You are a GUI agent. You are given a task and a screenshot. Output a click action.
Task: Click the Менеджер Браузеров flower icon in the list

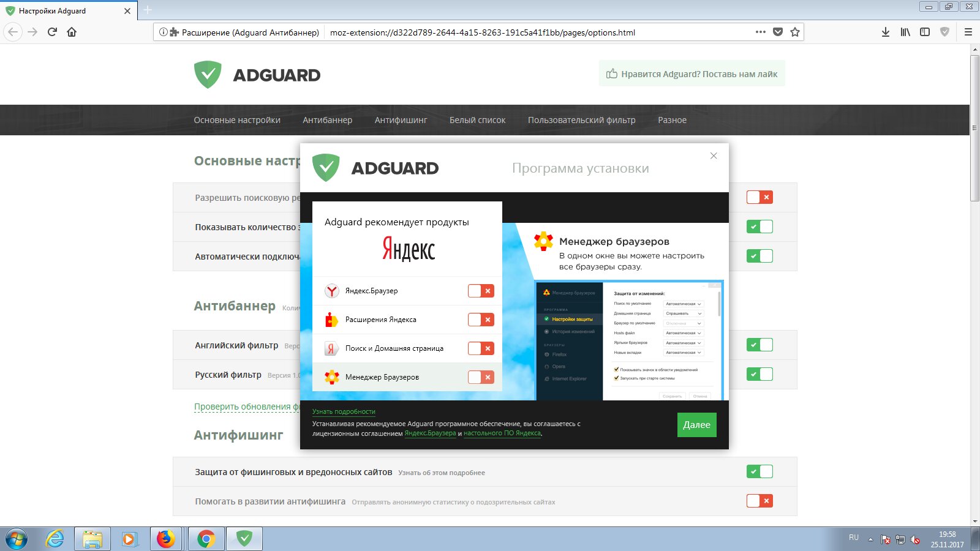point(332,377)
